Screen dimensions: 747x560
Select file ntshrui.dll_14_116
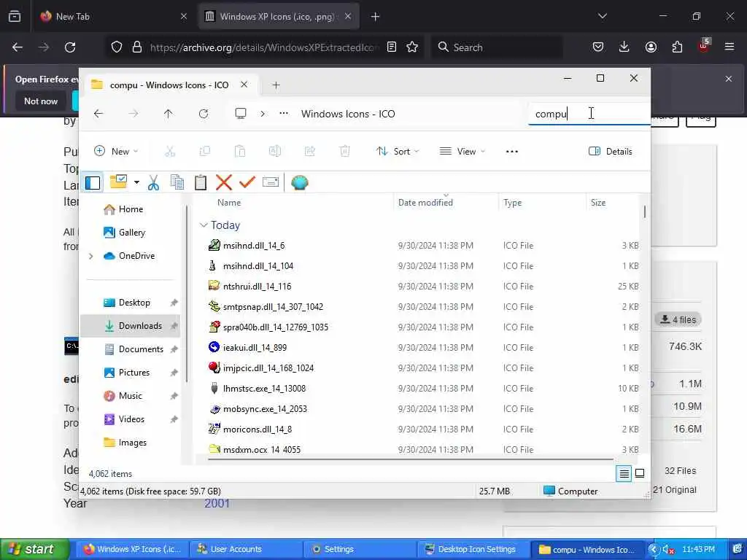pos(258,286)
